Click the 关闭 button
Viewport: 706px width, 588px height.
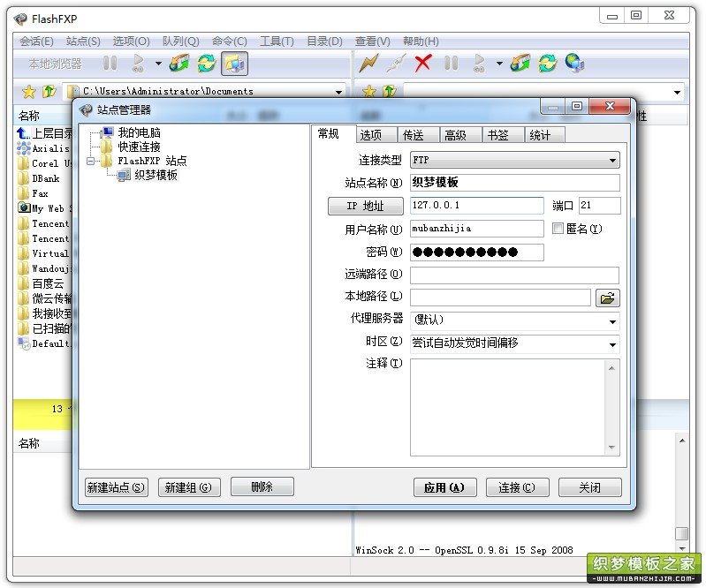click(x=590, y=487)
